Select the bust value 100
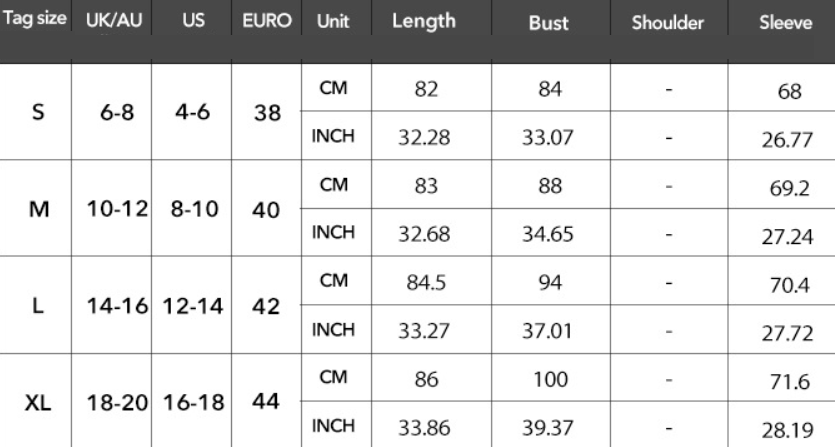835x447 pixels. pyautogui.click(x=548, y=380)
